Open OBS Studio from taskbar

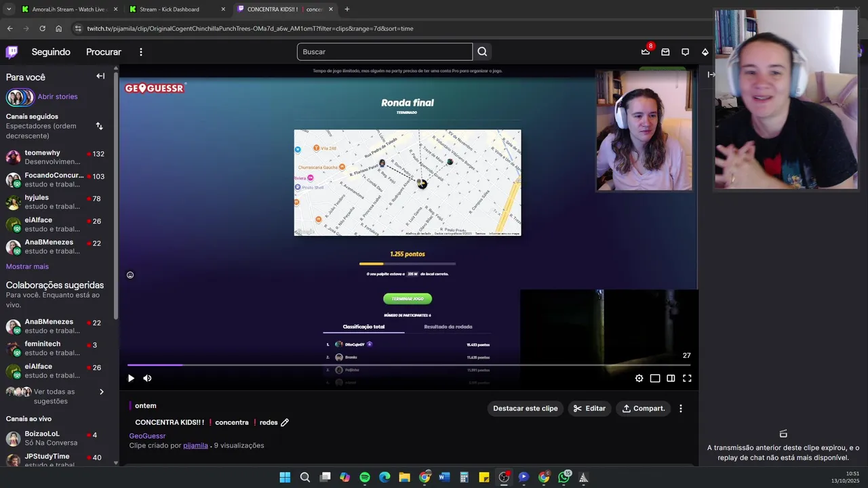[504, 477]
